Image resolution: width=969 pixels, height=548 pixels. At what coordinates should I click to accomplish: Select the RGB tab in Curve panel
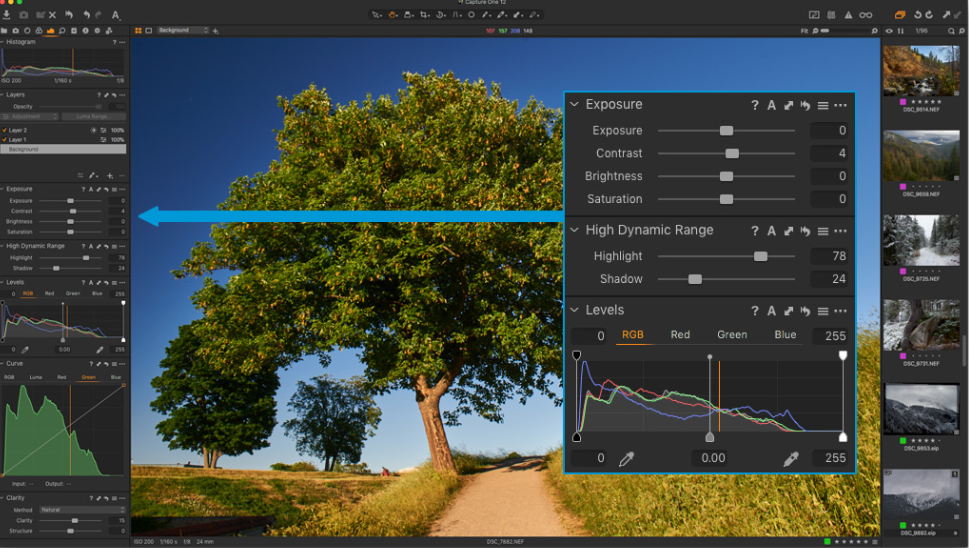(x=9, y=377)
